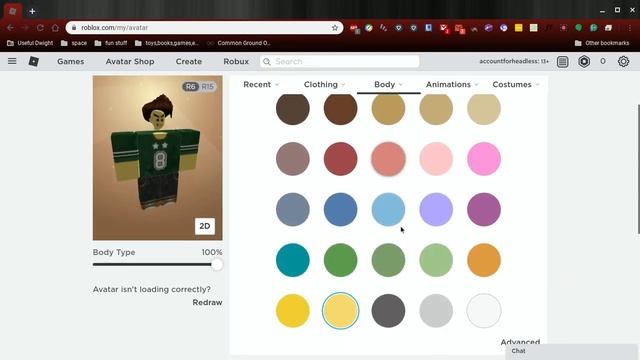Choose the bright green skin color
Viewport: 640px width, 360px height.
tap(340, 260)
